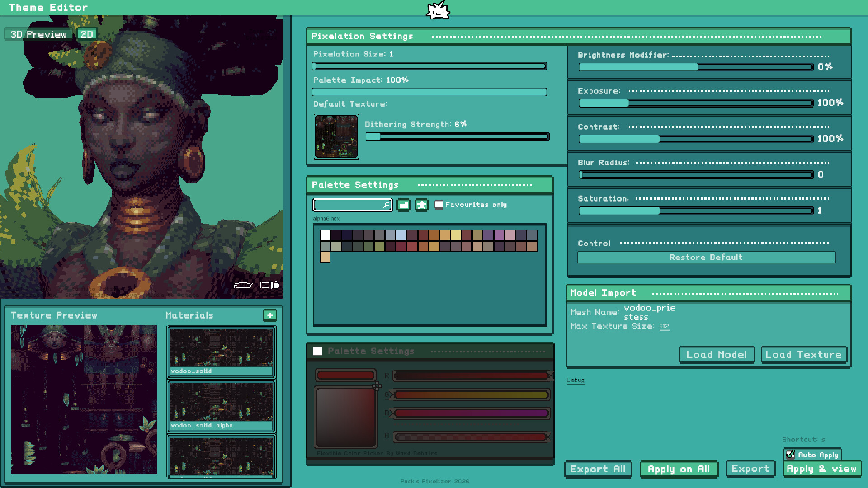Click the auto-rotate icon in the 3D preview
The height and width of the screenshot is (488, 868).
tap(243, 285)
